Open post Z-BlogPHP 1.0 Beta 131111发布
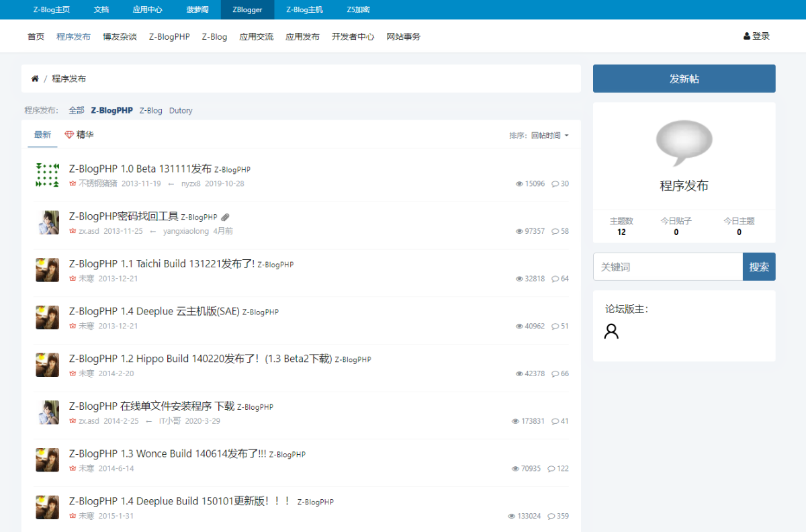 [x=140, y=169]
